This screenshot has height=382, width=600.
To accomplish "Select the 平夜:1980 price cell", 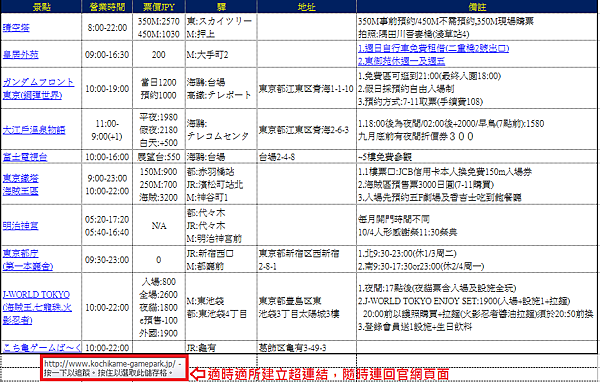I will 159,130.
